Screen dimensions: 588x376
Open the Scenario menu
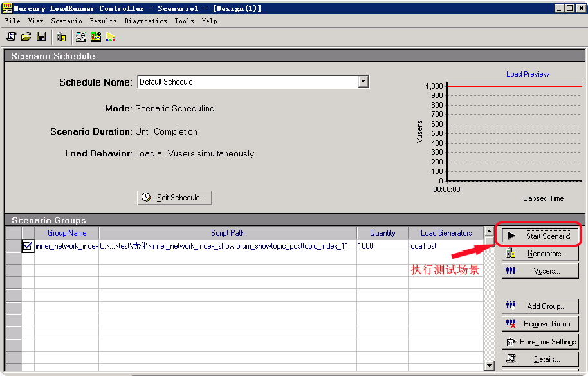[x=66, y=21]
